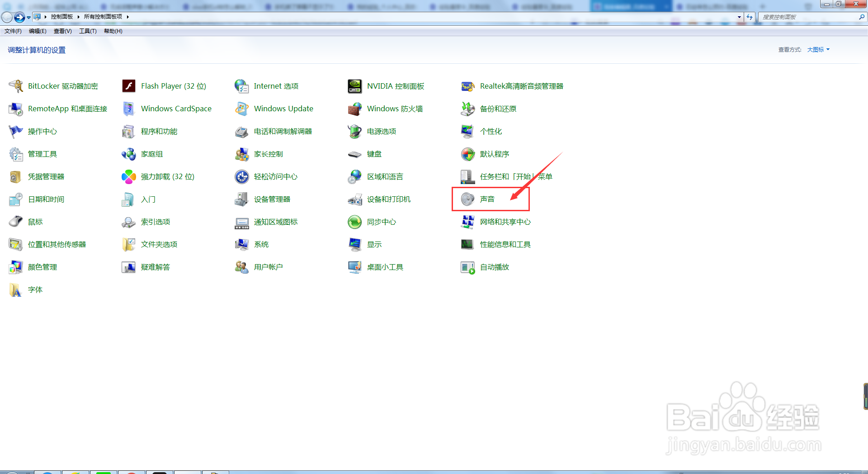The width and height of the screenshot is (868, 474).
Task: Open the 任务栏和「开始」菜单 link
Action: click(x=516, y=176)
